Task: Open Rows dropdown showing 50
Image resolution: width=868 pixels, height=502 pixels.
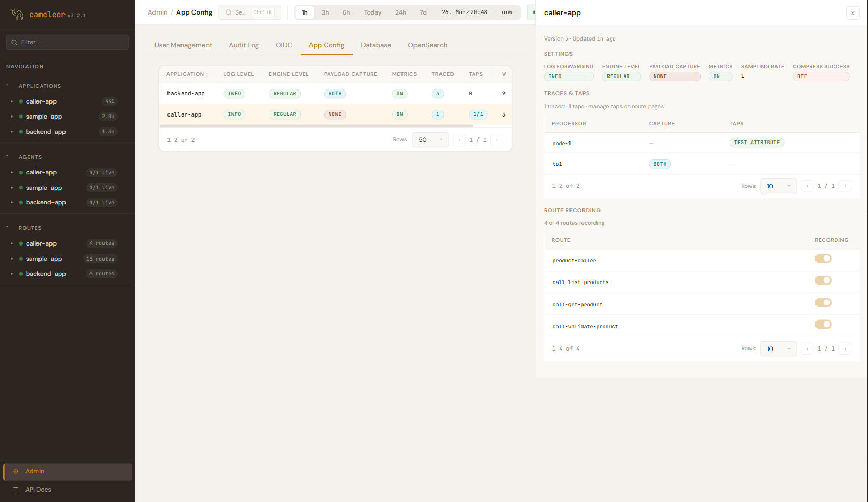Action: pyautogui.click(x=430, y=140)
